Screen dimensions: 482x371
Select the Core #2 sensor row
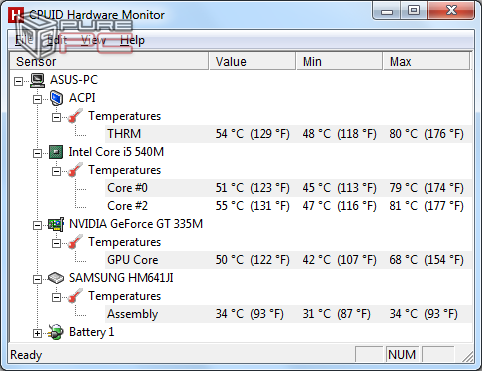(288, 206)
